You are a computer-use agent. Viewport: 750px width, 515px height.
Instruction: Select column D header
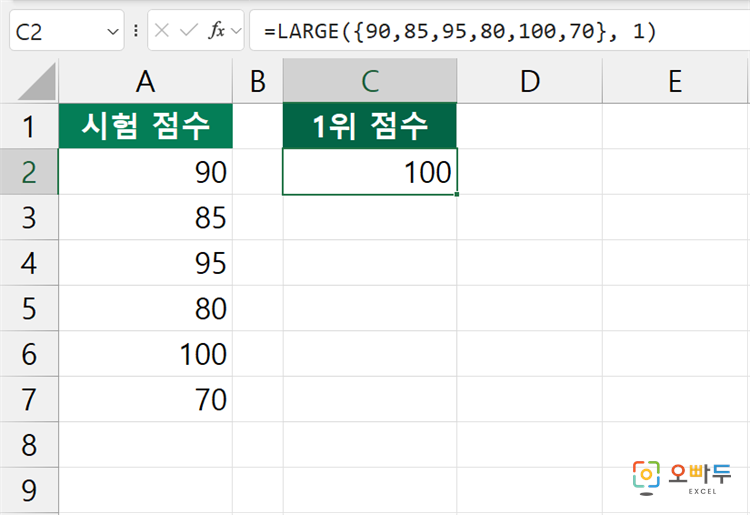[529, 81]
